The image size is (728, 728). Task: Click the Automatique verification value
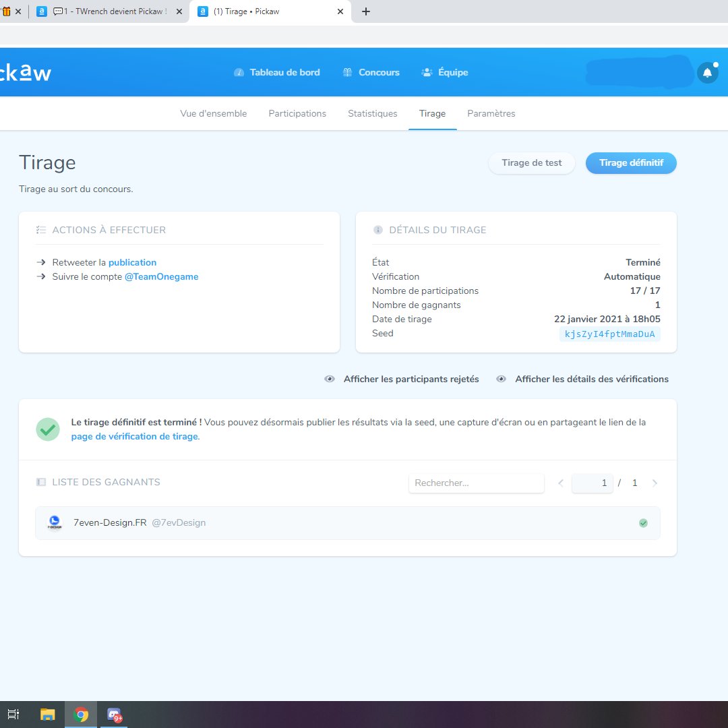coord(632,277)
